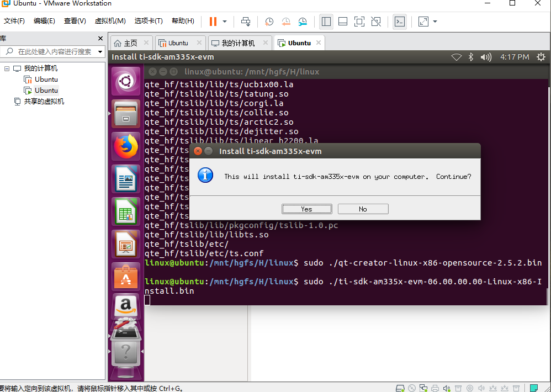
Task: Select 我的计算机 in the library tree
Action: [40, 68]
